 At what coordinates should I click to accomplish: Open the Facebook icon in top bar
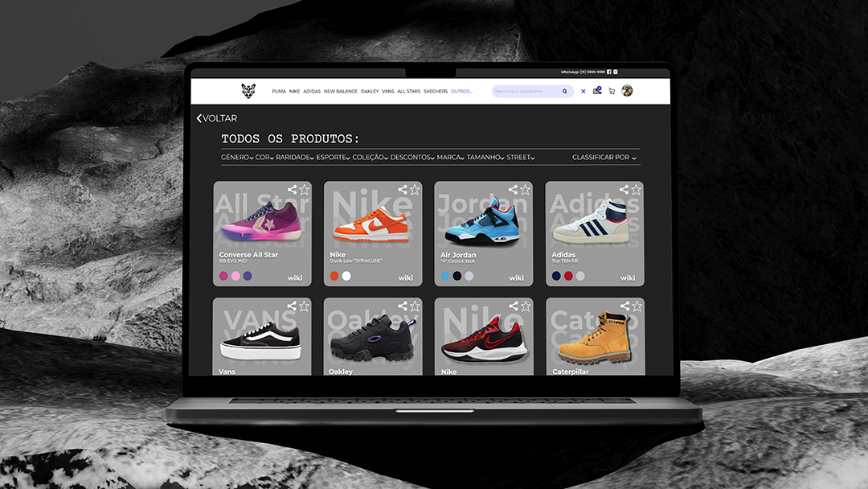tap(609, 72)
